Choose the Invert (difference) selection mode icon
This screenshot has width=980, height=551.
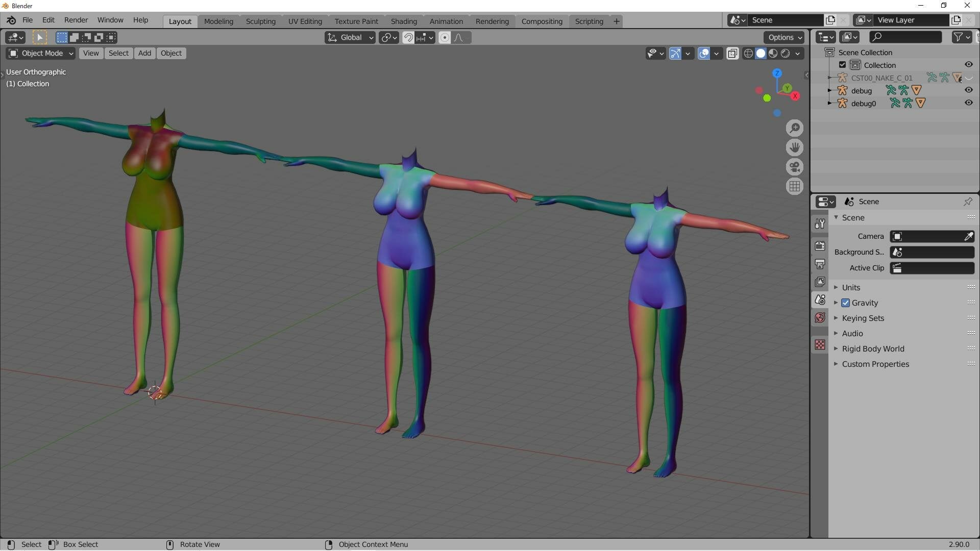[99, 37]
